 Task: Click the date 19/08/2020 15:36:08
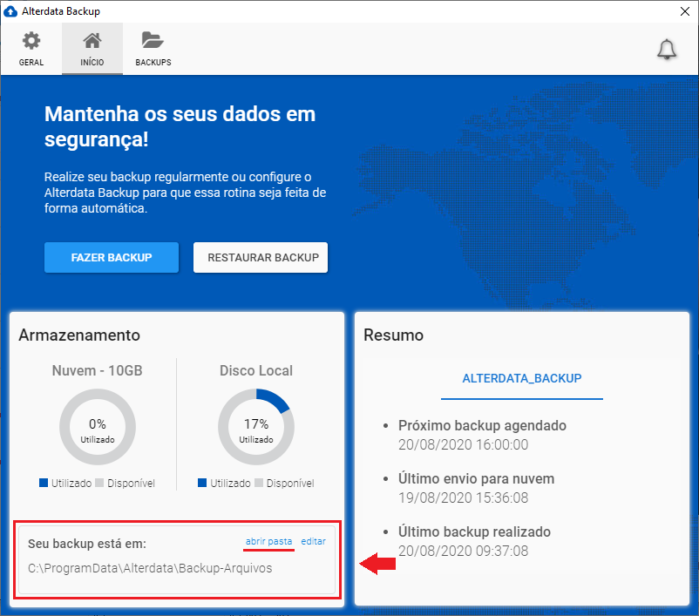(x=463, y=498)
